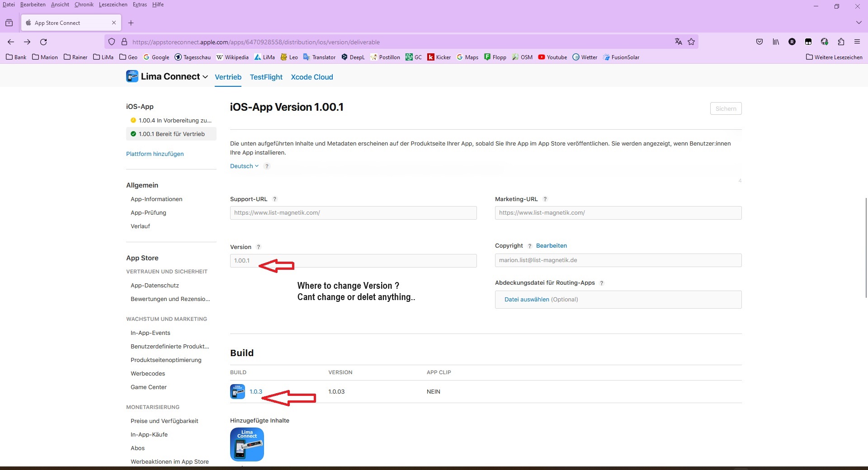Viewport: 868px width, 470px height.
Task: Click the Marketing-URL input field
Action: coord(618,213)
